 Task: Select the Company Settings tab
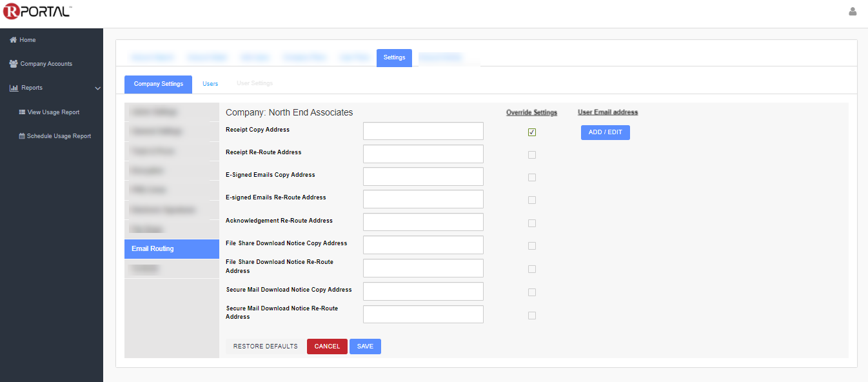coord(158,84)
